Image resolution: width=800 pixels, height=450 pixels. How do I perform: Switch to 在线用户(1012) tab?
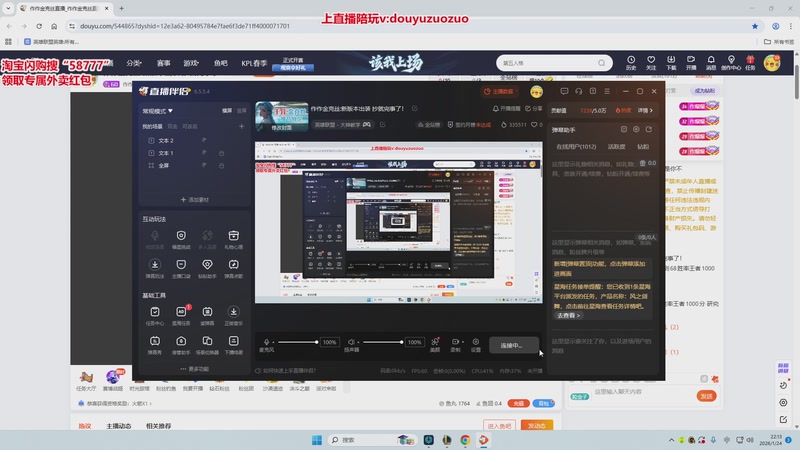pyautogui.click(x=576, y=146)
